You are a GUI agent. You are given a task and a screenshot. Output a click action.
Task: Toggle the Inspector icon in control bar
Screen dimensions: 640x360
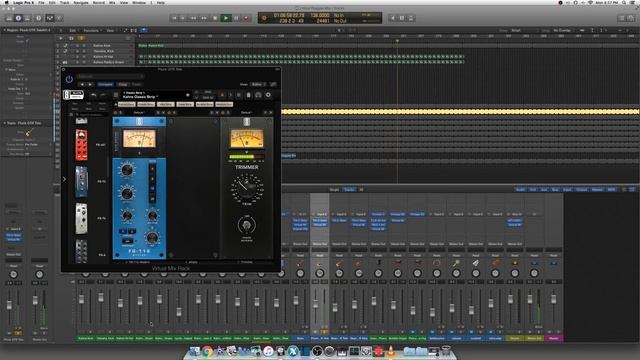pos(18,18)
